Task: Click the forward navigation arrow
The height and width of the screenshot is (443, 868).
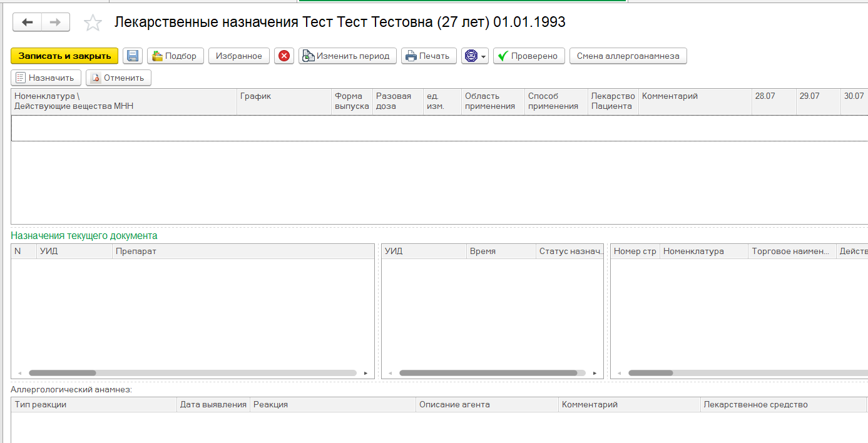Action: (x=56, y=23)
